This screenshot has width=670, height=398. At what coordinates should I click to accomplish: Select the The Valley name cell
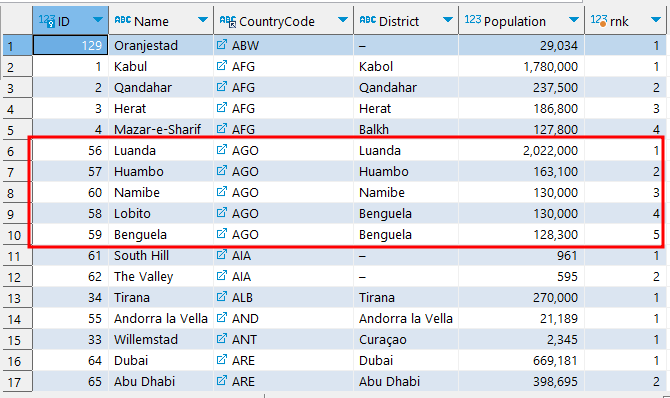pos(161,276)
